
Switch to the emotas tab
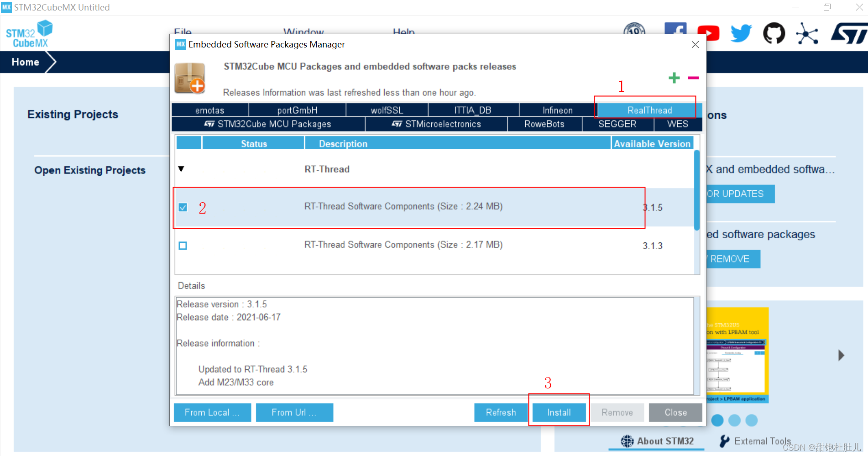pyautogui.click(x=210, y=110)
